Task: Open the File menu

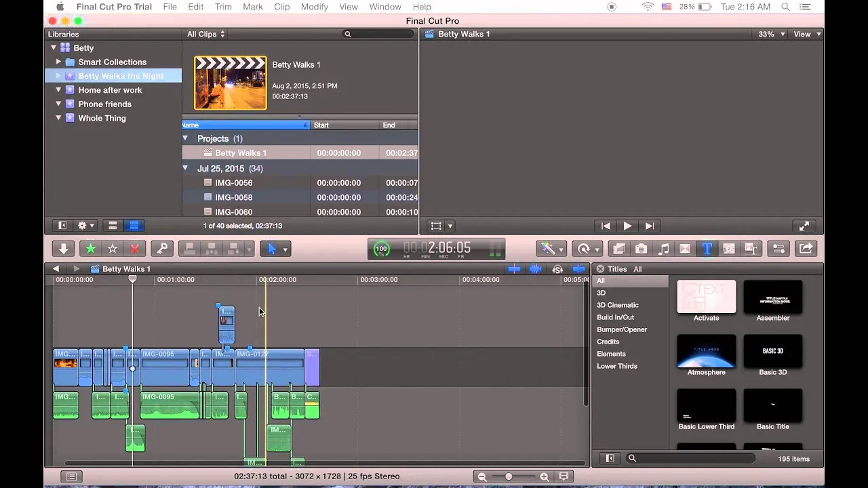Action: tap(170, 7)
